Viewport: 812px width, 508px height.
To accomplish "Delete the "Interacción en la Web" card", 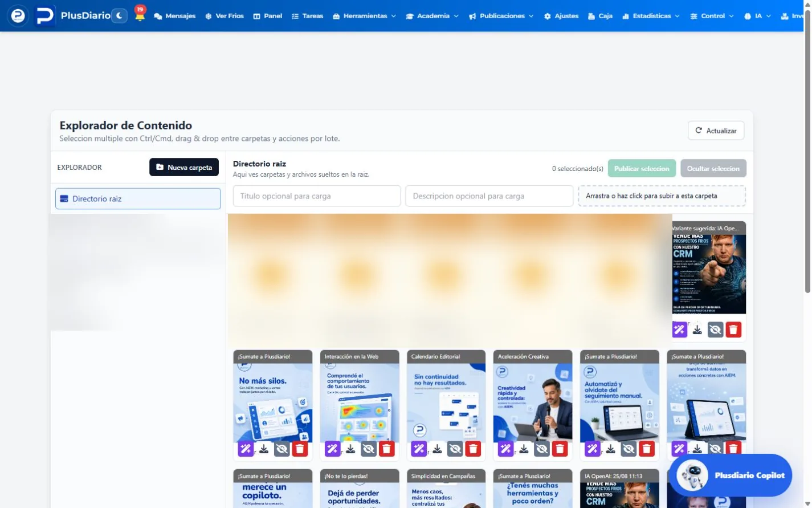I will pos(386,449).
